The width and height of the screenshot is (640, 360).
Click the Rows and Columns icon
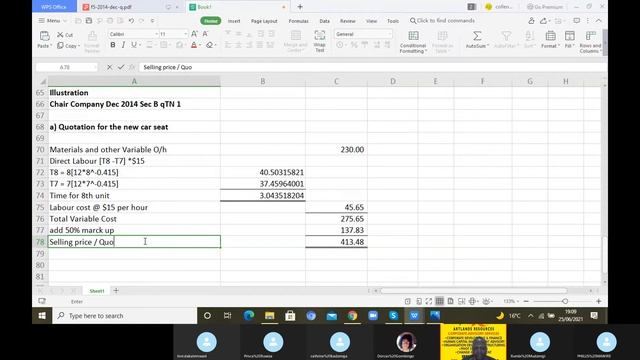click(591, 36)
